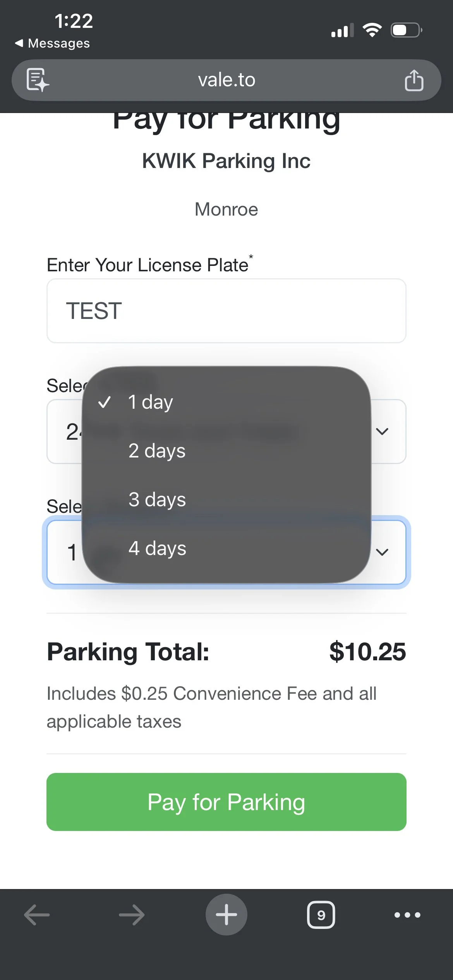Tap the $10.25 parking total amount
The width and height of the screenshot is (453, 980).
coord(367,652)
